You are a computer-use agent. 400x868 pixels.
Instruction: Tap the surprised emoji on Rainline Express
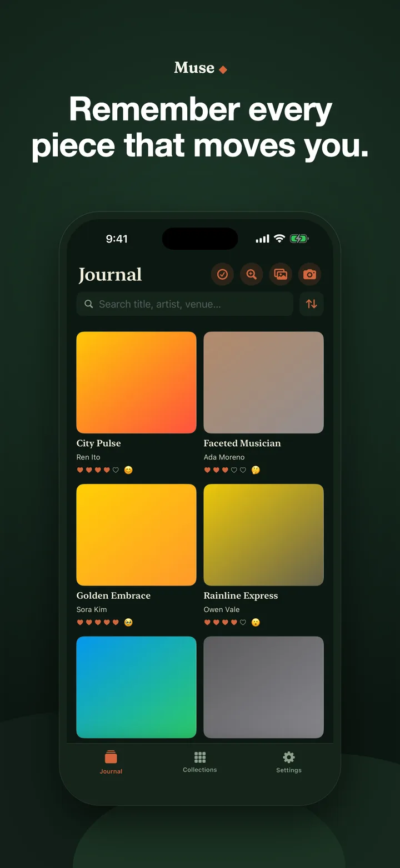256,623
